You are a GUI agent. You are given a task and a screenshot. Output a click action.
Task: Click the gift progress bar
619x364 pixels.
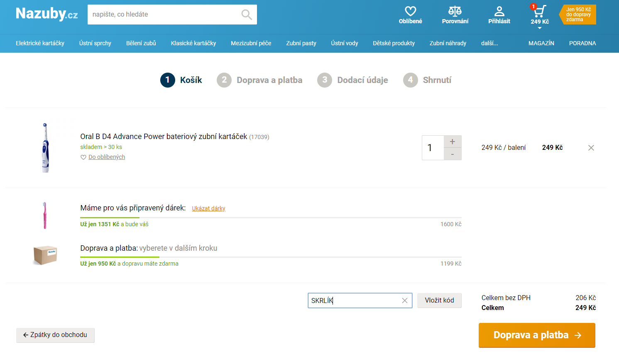271,217
